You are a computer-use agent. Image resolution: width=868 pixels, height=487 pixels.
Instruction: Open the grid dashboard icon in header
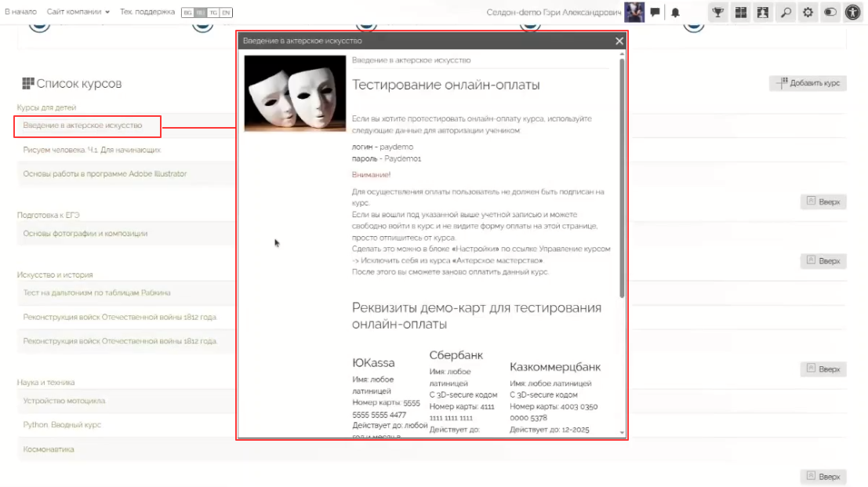tap(741, 13)
